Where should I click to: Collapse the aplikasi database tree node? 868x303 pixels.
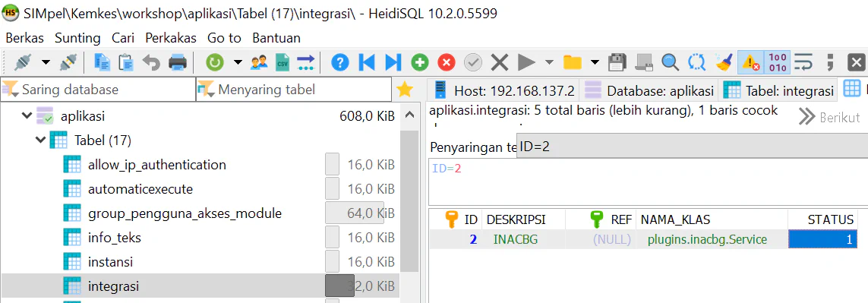(x=26, y=115)
